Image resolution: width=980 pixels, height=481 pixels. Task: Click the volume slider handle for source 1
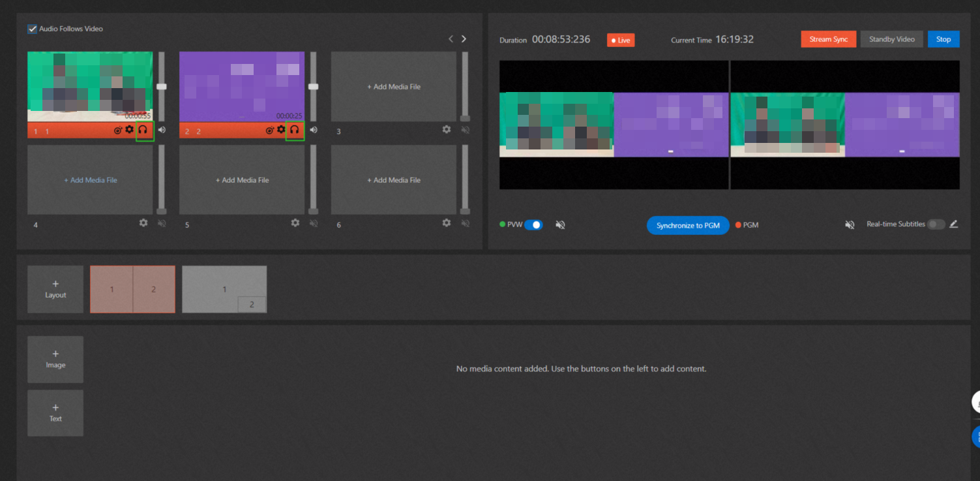pos(162,86)
